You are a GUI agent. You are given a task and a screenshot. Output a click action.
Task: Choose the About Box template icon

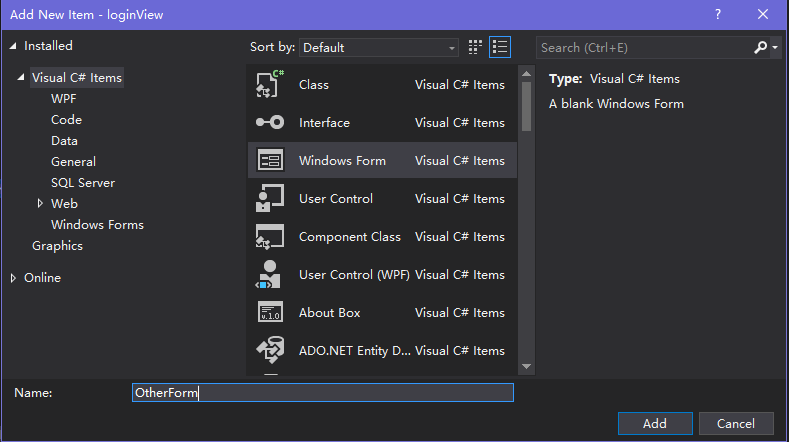click(x=270, y=312)
